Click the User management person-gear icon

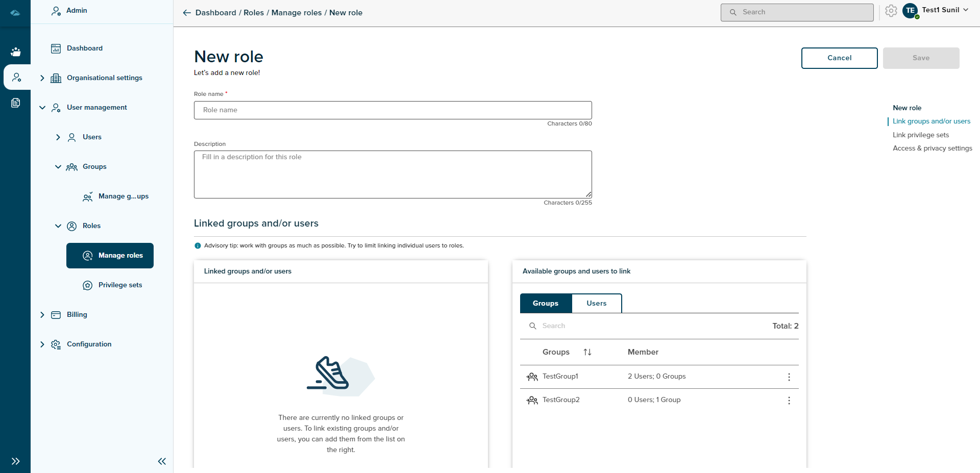click(x=56, y=108)
